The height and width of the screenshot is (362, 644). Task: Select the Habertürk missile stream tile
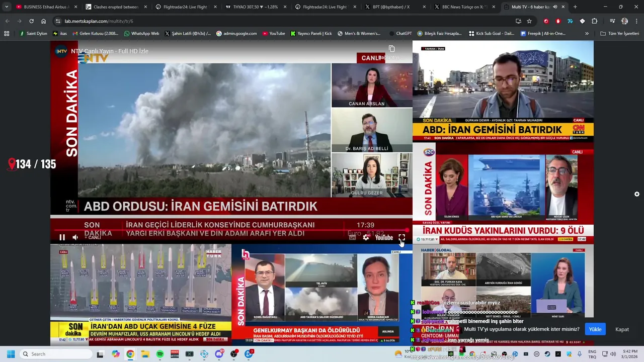click(141, 295)
